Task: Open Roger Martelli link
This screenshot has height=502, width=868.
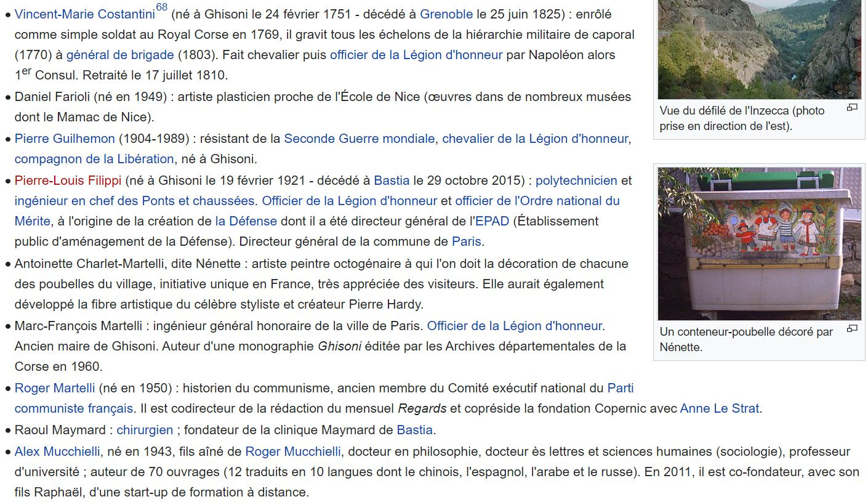Action: 55,388
